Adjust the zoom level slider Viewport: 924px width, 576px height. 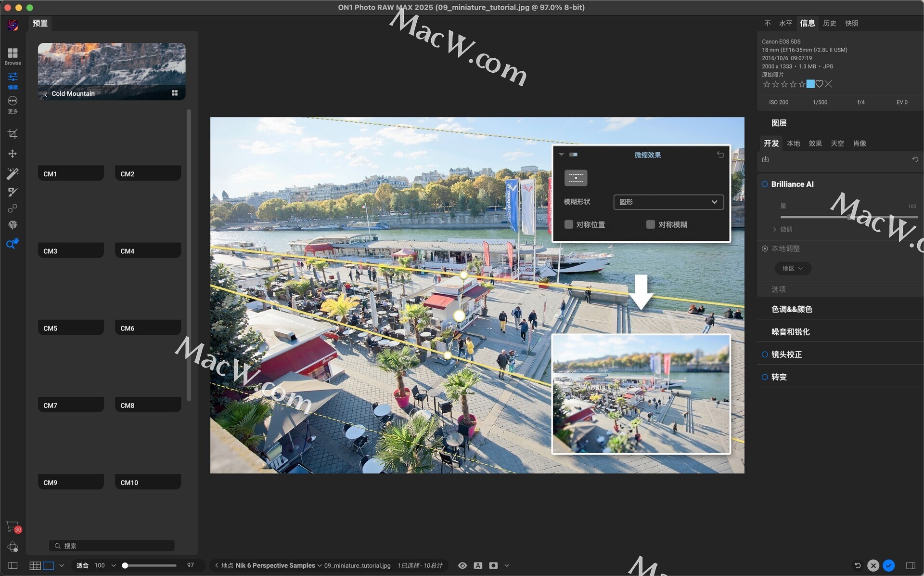pyautogui.click(x=125, y=565)
